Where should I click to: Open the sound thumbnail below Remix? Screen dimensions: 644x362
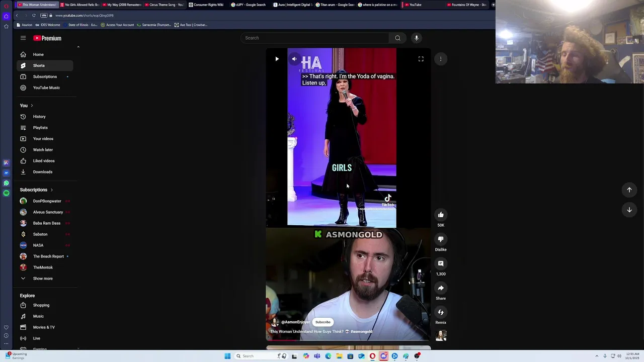pos(441,336)
